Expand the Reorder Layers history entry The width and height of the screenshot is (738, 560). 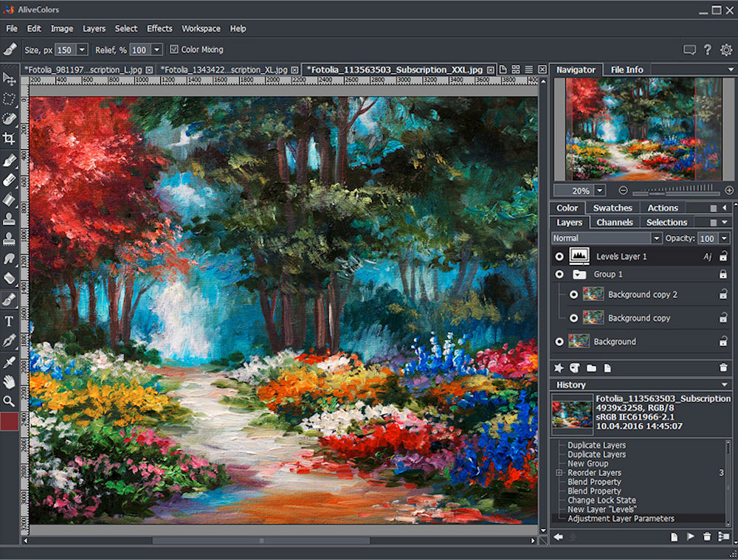click(559, 473)
